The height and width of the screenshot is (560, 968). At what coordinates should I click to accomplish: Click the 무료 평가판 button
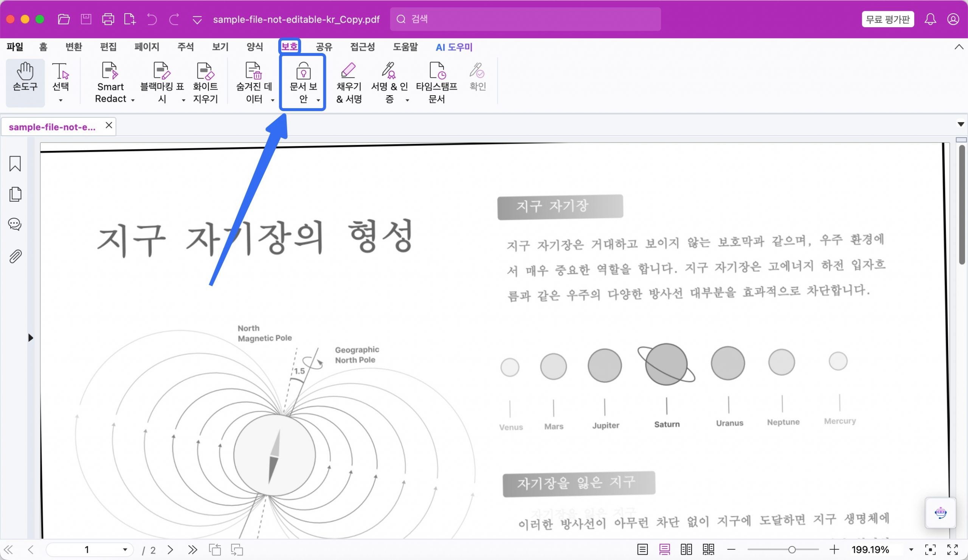click(887, 19)
